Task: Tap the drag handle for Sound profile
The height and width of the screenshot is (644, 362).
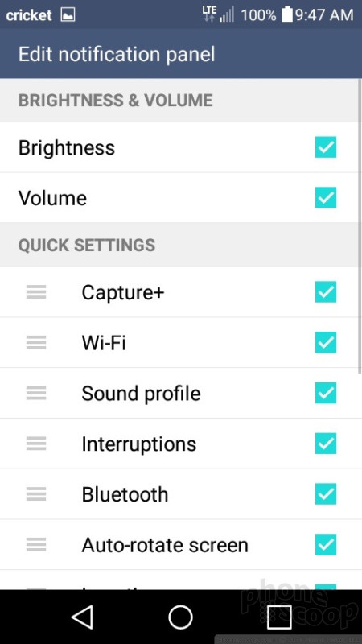Action: click(36, 393)
